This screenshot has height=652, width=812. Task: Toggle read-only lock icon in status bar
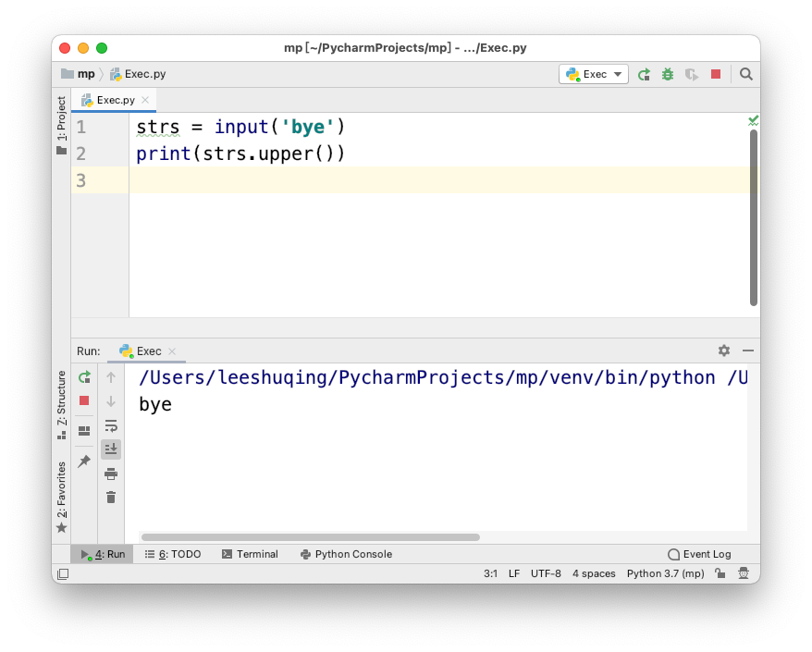click(x=720, y=573)
